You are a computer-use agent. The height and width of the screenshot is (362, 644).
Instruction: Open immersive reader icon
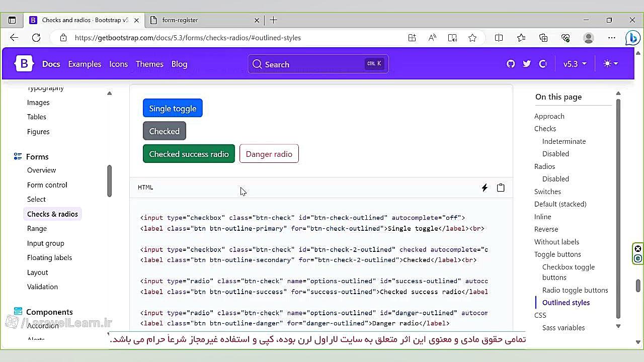pos(452,38)
